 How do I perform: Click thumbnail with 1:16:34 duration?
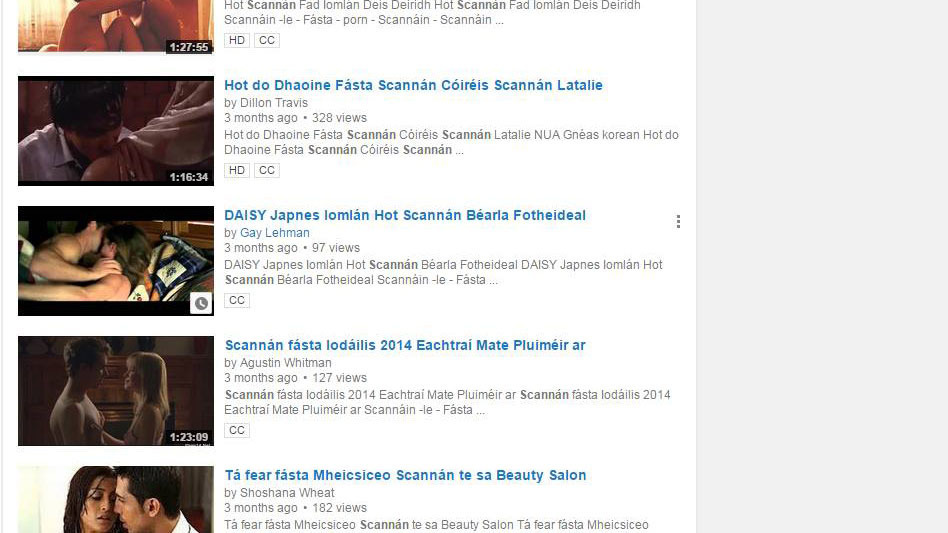pos(116,131)
